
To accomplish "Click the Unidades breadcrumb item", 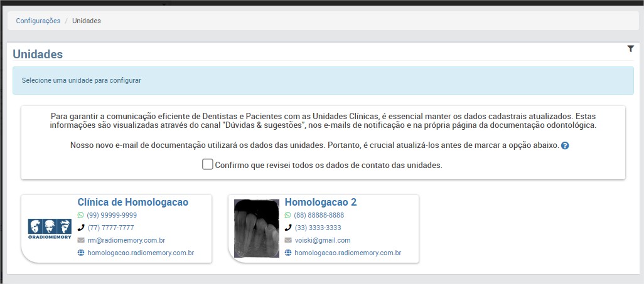I will click(86, 21).
